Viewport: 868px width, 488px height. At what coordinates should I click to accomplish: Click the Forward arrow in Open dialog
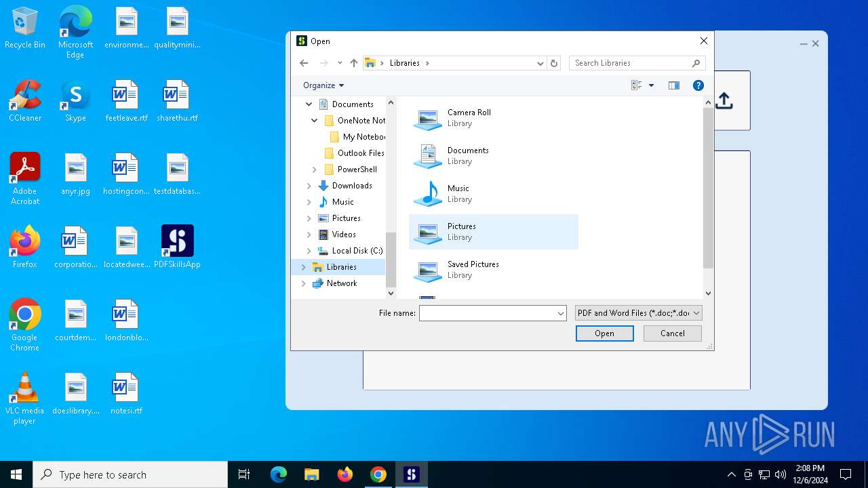[x=324, y=63]
